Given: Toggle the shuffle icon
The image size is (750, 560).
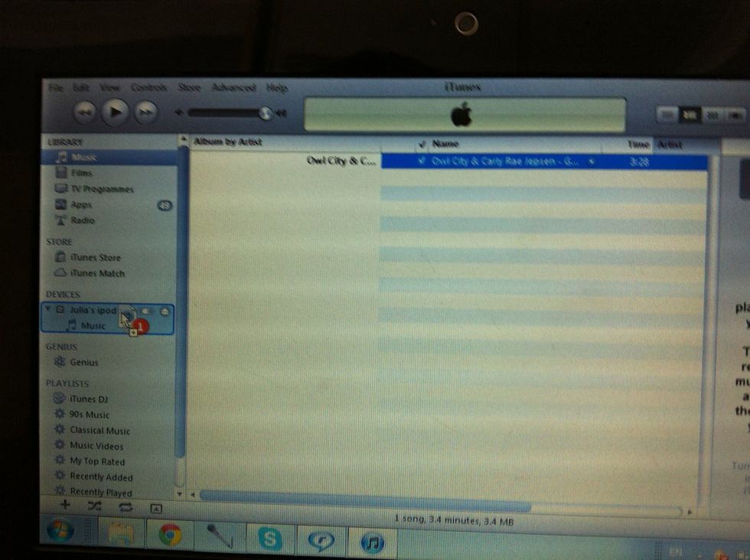Looking at the screenshot, I should [x=95, y=506].
